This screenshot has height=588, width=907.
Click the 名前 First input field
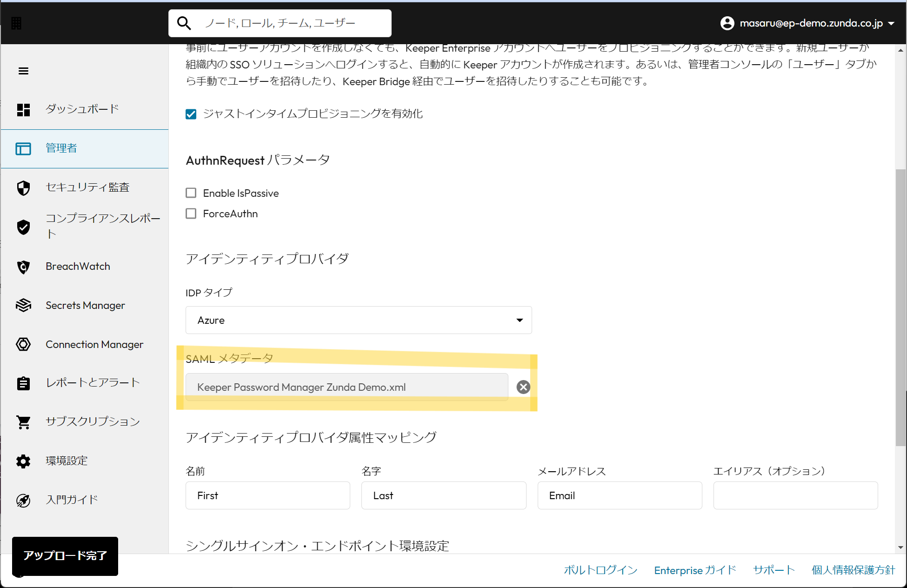coord(268,495)
